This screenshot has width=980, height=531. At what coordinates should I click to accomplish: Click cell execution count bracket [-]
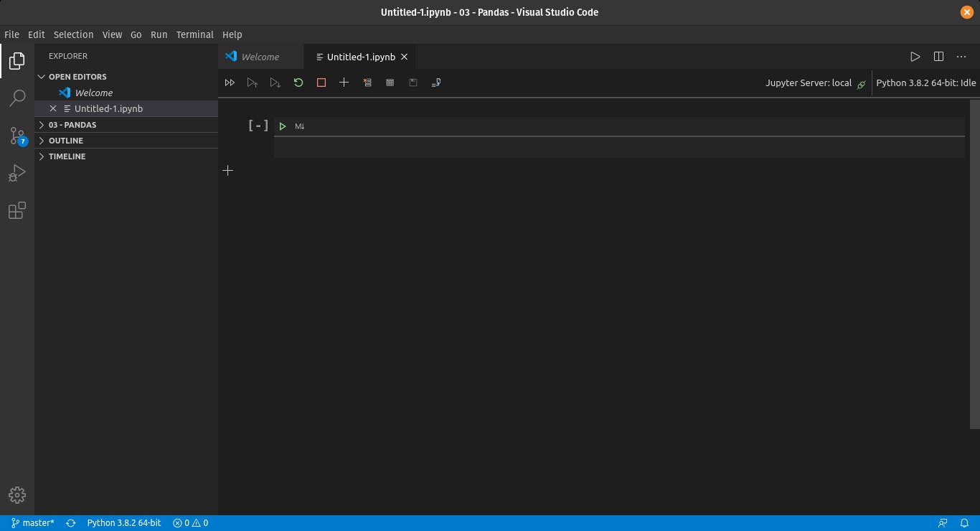coord(258,126)
